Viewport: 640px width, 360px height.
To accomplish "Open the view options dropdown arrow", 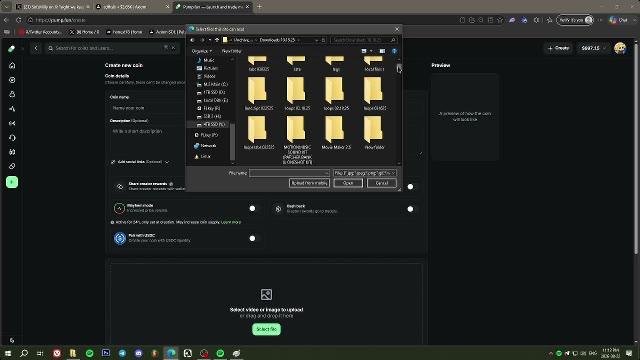I will pyautogui.click(x=371, y=51).
